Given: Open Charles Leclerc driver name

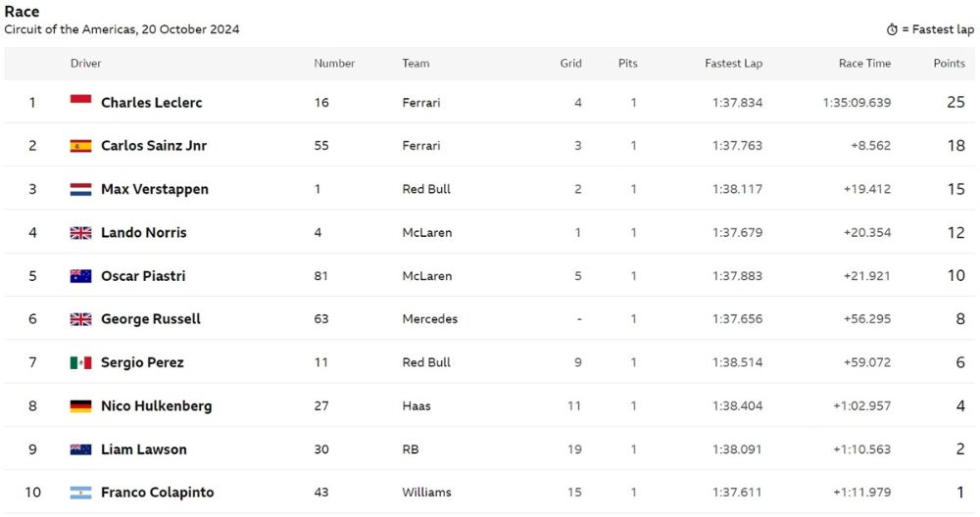Looking at the screenshot, I should tap(151, 103).
